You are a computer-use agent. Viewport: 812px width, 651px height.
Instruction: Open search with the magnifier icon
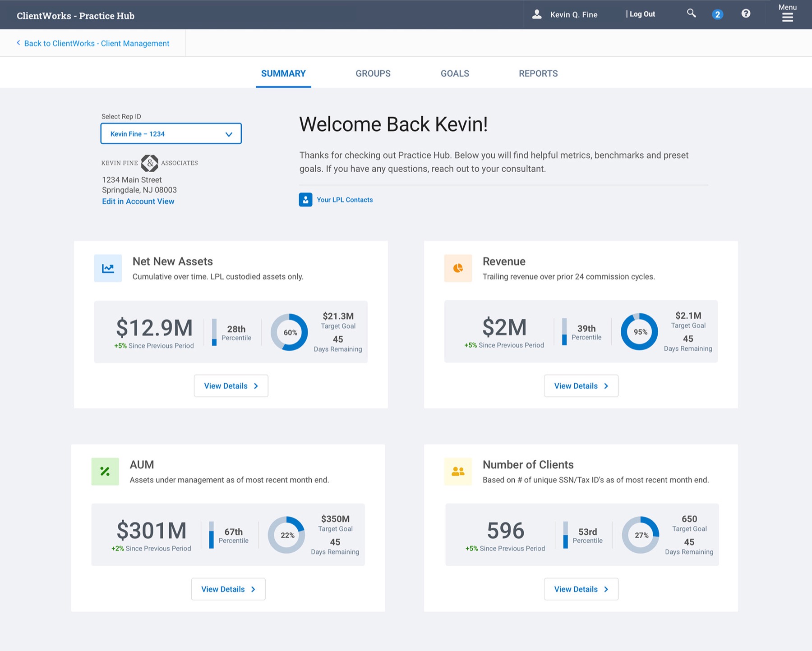click(x=691, y=14)
